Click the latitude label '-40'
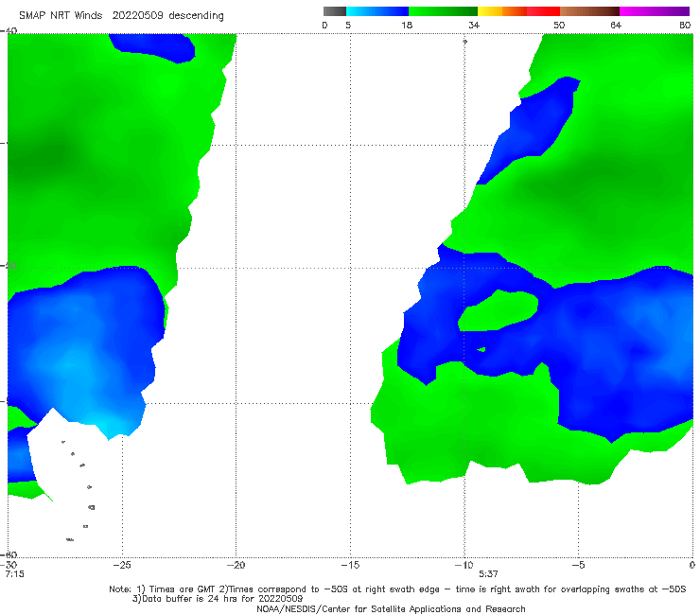The image size is (700, 615). [x=9, y=31]
